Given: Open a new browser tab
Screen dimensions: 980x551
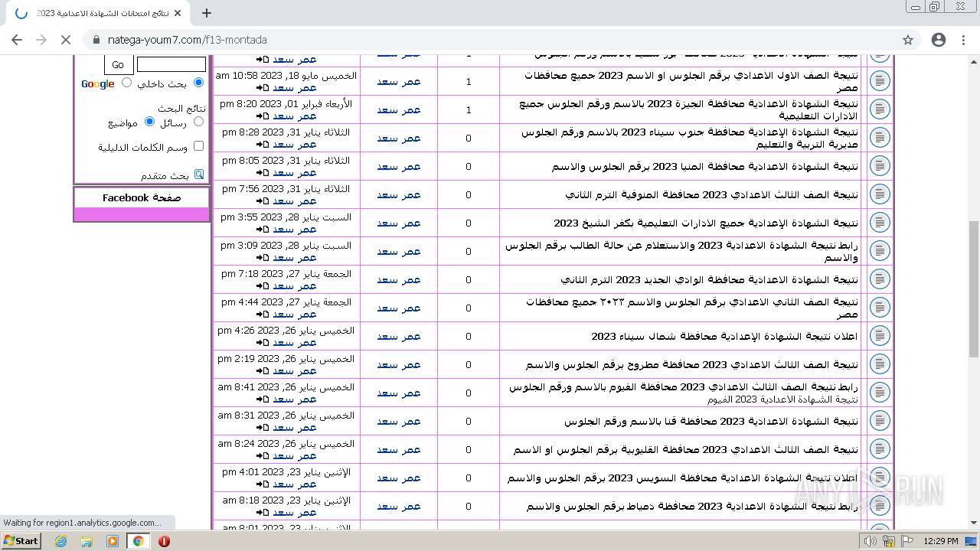Looking at the screenshot, I should point(207,13).
